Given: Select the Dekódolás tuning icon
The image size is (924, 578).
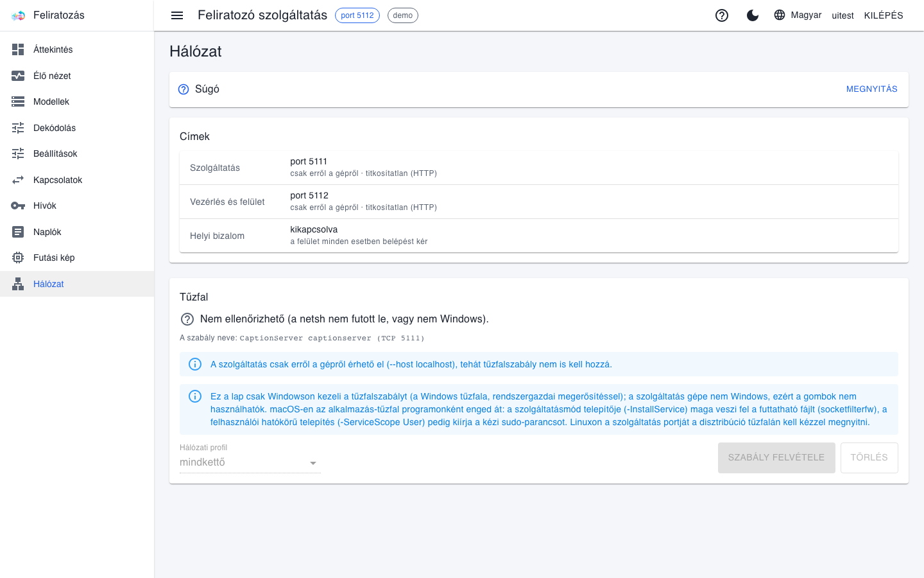Looking at the screenshot, I should (x=18, y=128).
